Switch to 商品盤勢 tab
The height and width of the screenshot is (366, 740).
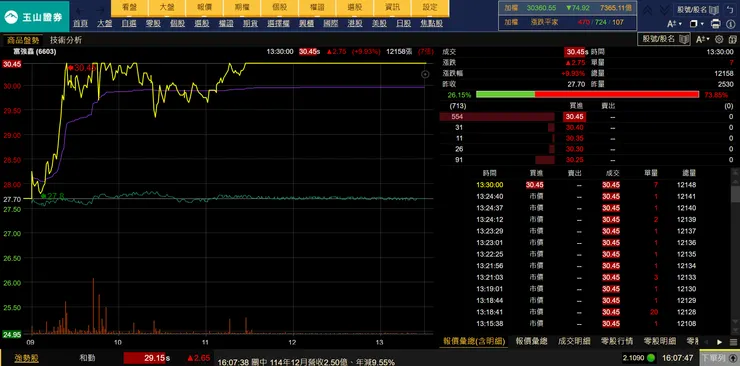click(x=23, y=40)
